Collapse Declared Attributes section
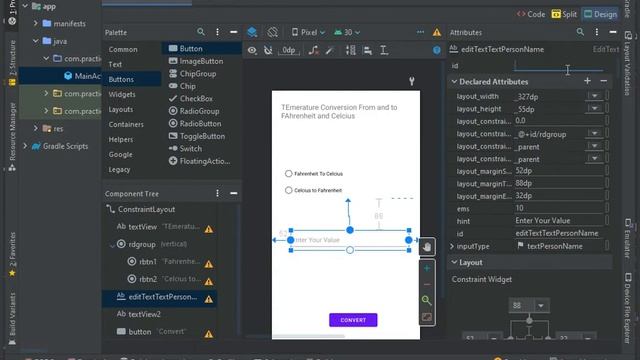 454,82
